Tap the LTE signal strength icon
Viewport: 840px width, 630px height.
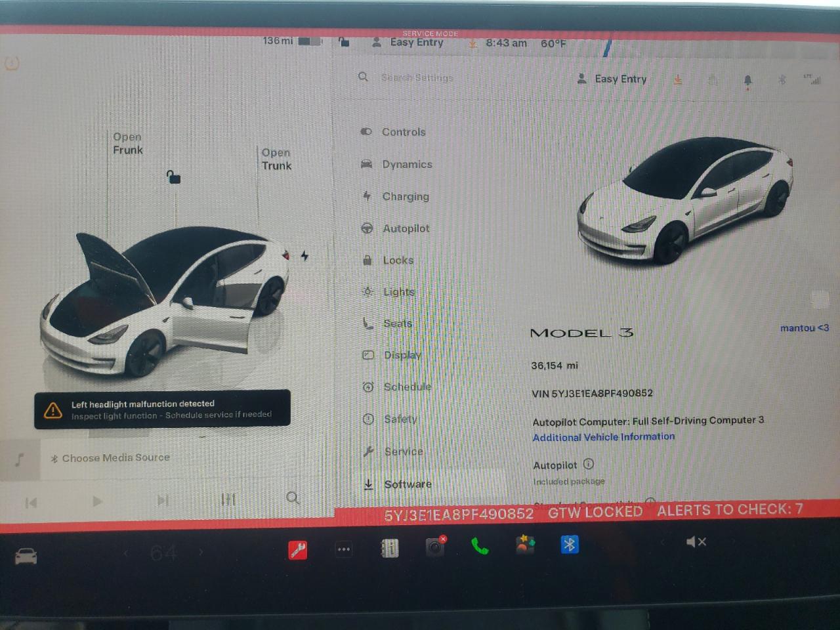(812, 79)
